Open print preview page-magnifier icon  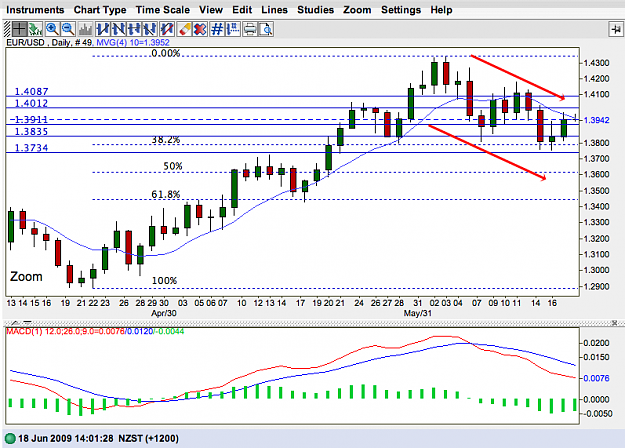pos(266,29)
